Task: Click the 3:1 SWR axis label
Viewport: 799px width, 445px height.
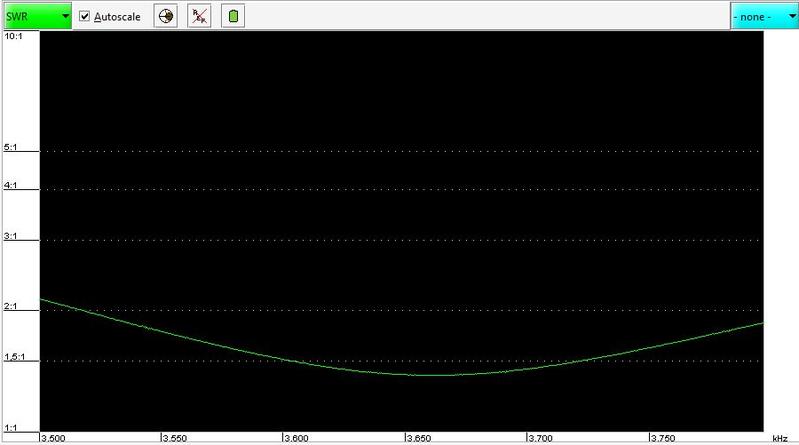Action: pyautogui.click(x=11, y=236)
